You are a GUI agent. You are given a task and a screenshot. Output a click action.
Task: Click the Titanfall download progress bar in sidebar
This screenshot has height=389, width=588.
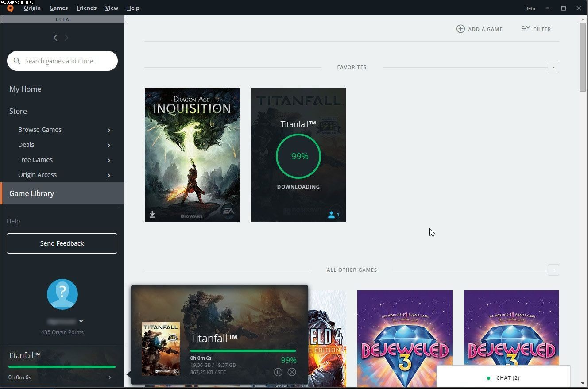point(62,366)
